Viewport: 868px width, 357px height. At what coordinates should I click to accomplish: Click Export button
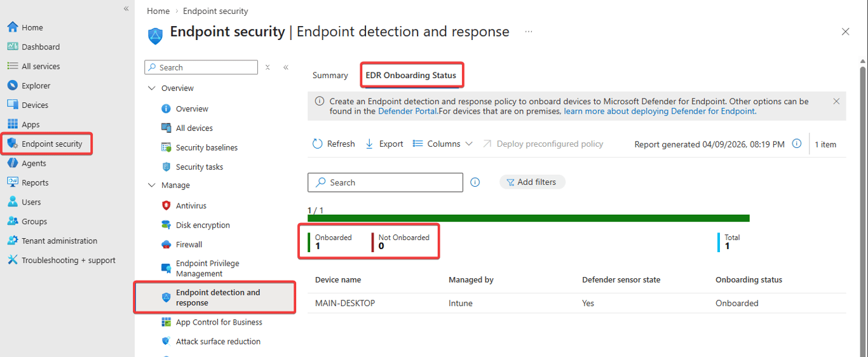pos(384,144)
